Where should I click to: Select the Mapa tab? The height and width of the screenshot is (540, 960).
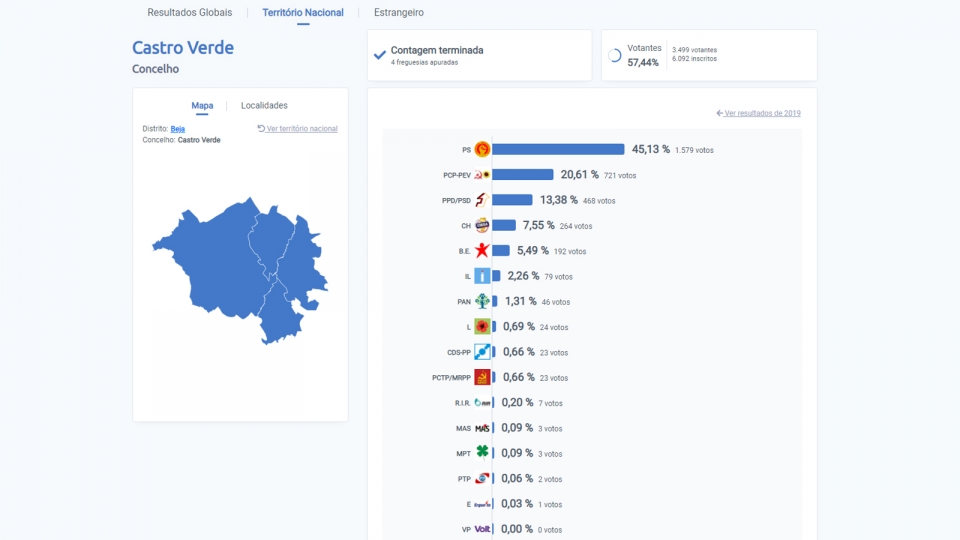[x=202, y=105]
